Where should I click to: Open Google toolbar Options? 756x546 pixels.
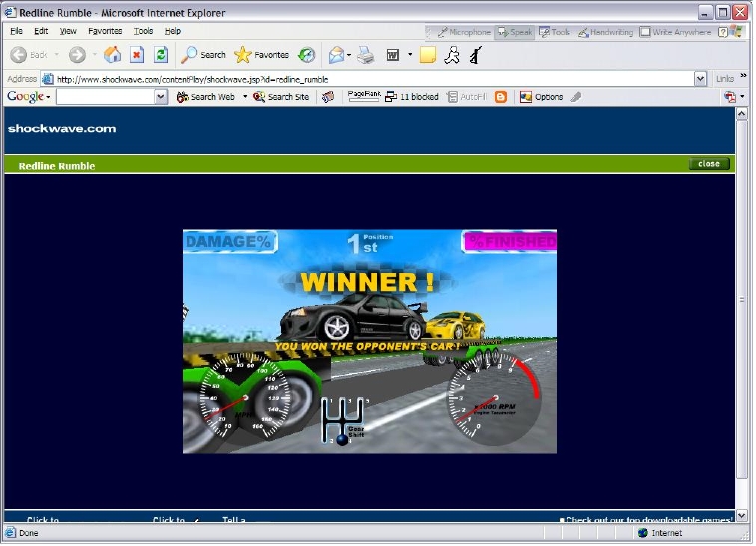[x=541, y=97]
